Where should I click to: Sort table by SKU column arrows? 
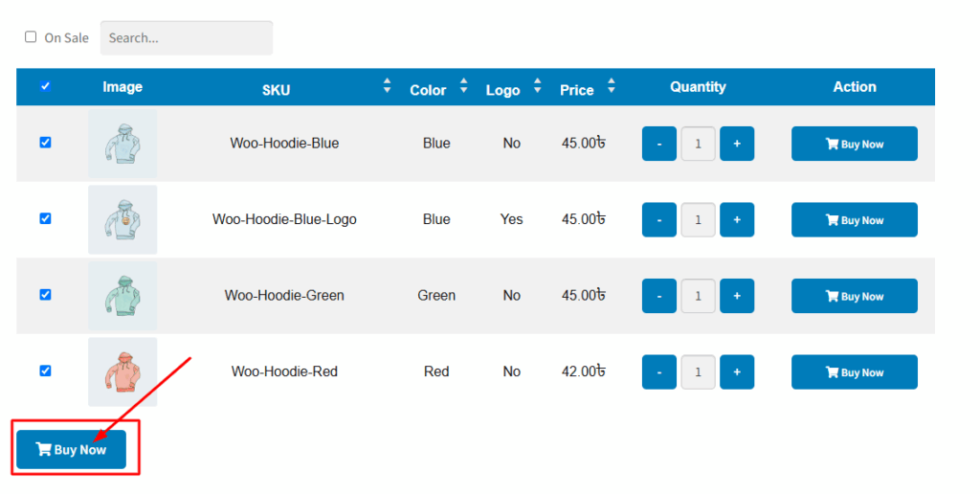point(387,86)
